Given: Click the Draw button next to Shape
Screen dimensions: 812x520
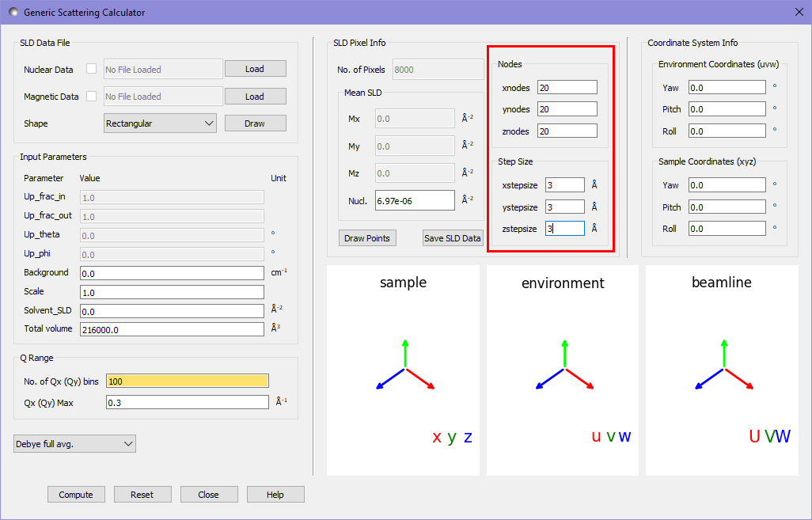Looking at the screenshot, I should pyautogui.click(x=255, y=123).
